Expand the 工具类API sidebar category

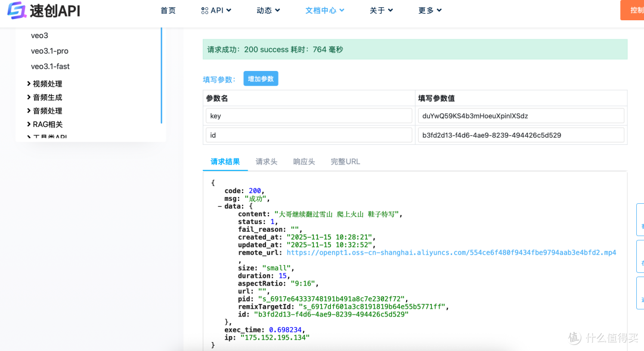47,136
